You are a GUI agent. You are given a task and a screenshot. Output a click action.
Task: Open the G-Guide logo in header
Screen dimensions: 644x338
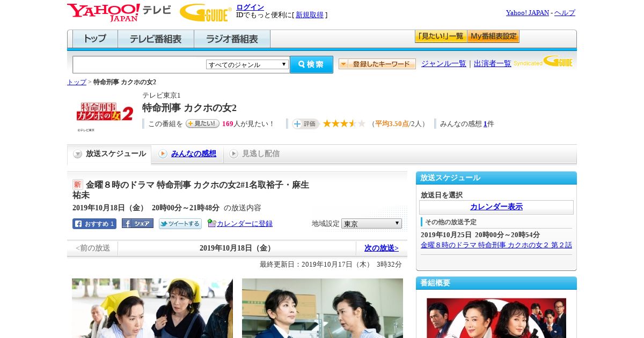pos(206,12)
